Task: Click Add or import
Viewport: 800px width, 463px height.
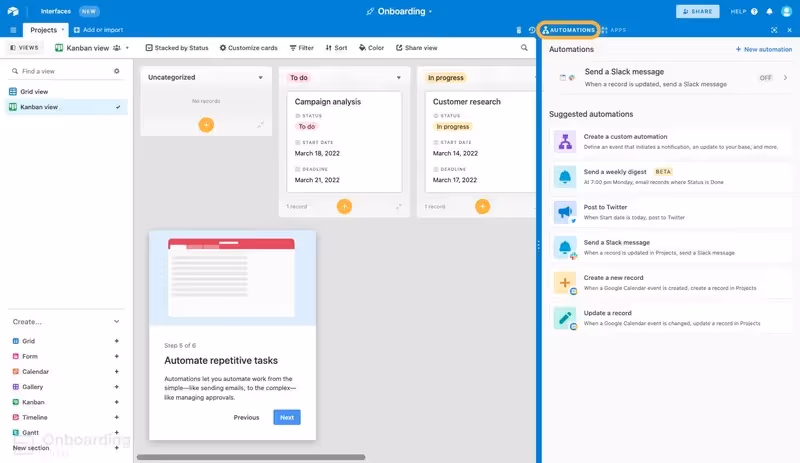Action: (x=98, y=30)
